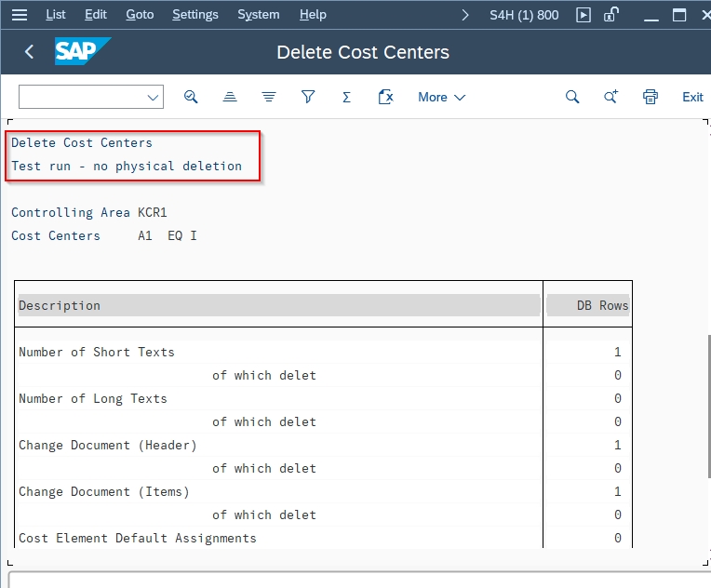
Task: Click the Exit button
Action: 692,97
